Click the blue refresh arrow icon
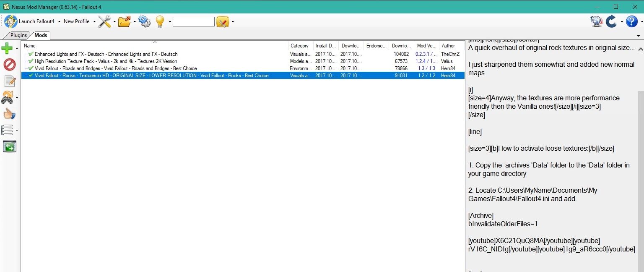Image resolution: width=644 pixels, height=272 pixels. tap(611, 21)
